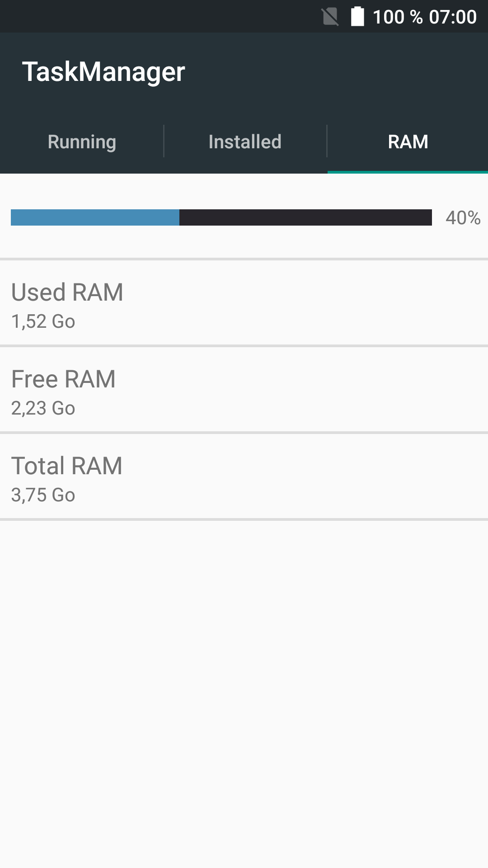
Task: Tap the no SIM card status icon
Action: pos(330,17)
